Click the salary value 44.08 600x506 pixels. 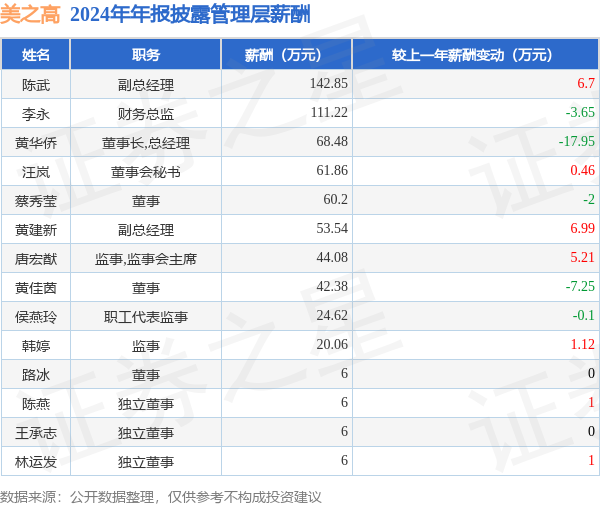pyautogui.click(x=332, y=257)
